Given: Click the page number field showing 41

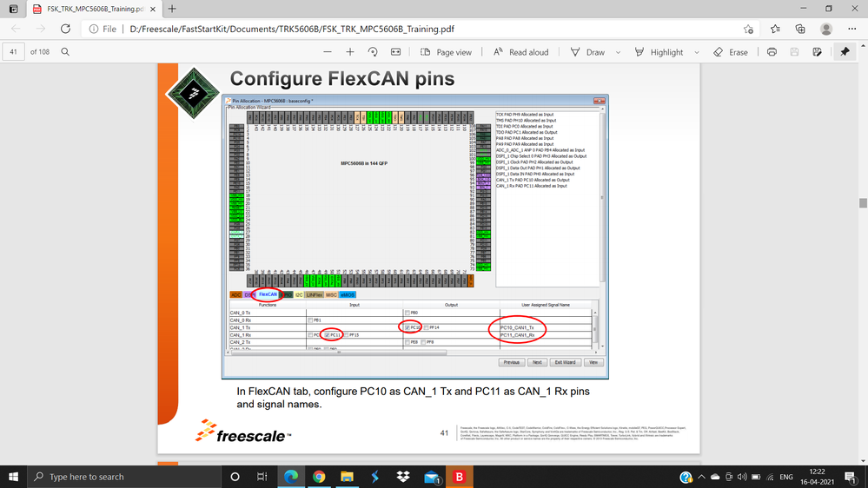Looking at the screenshot, I should coord(13,51).
